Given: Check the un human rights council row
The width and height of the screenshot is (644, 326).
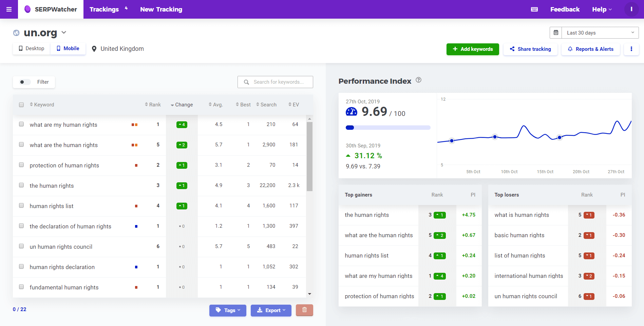Looking at the screenshot, I should pyautogui.click(x=21, y=246).
